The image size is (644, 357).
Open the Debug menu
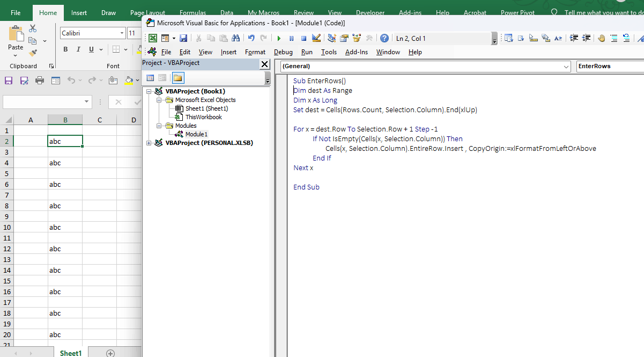pyautogui.click(x=283, y=52)
